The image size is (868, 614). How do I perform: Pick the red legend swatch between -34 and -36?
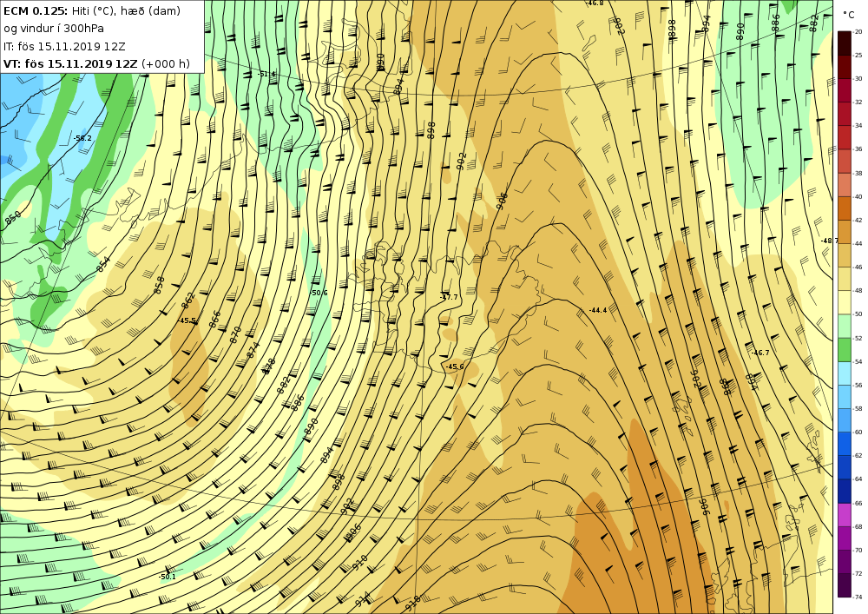point(845,137)
